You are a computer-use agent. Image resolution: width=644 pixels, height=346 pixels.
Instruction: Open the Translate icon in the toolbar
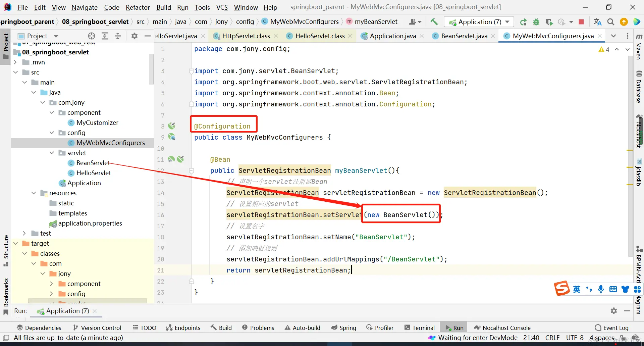click(x=597, y=22)
